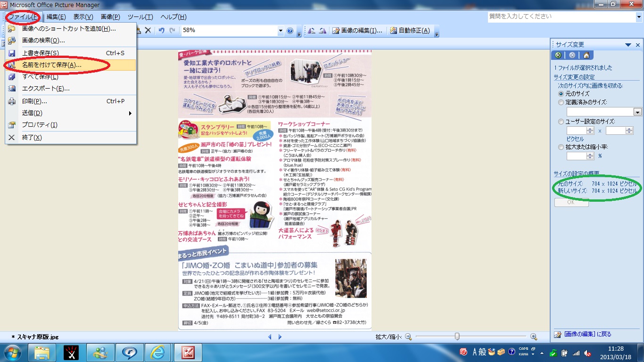Open the サイズ変更 pane menu triangle
The width and height of the screenshot is (644, 362).
click(628, 45)
